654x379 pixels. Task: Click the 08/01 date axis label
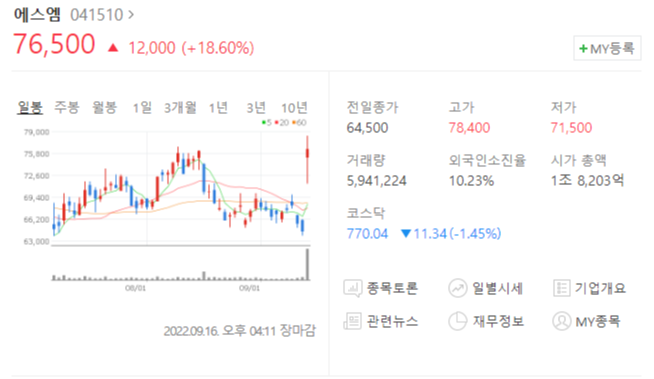tap(136, 288)
